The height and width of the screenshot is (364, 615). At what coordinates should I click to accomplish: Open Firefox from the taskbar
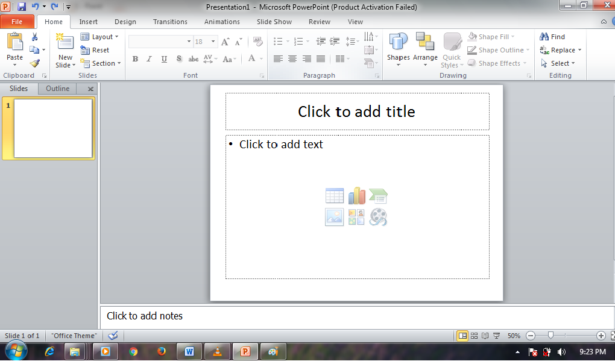coord(161,351)
